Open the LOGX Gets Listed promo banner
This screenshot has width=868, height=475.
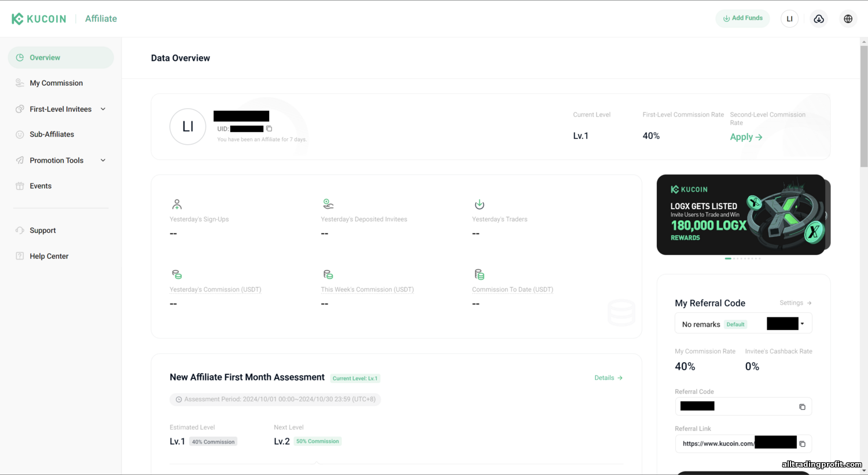pyautogui.click(x=741, y=215)
